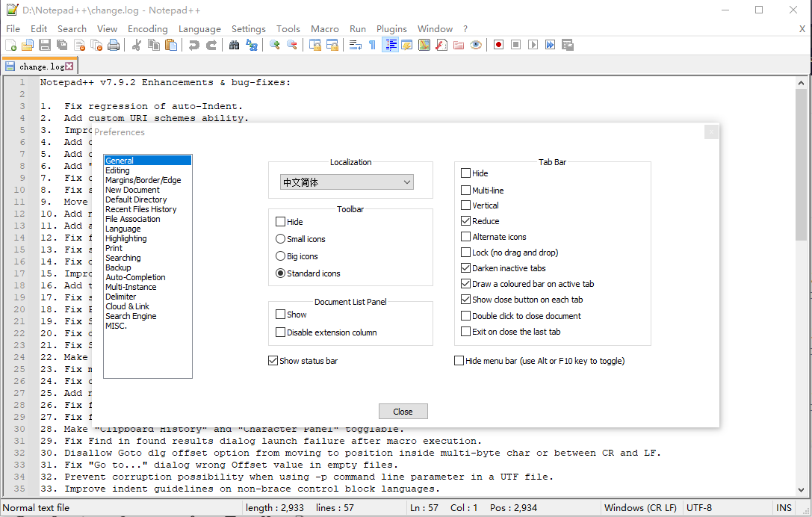The height and width of the screenshot is (517, 812).
Task: Select Editing in the Preferences list
Action: (x=117, y=170)
